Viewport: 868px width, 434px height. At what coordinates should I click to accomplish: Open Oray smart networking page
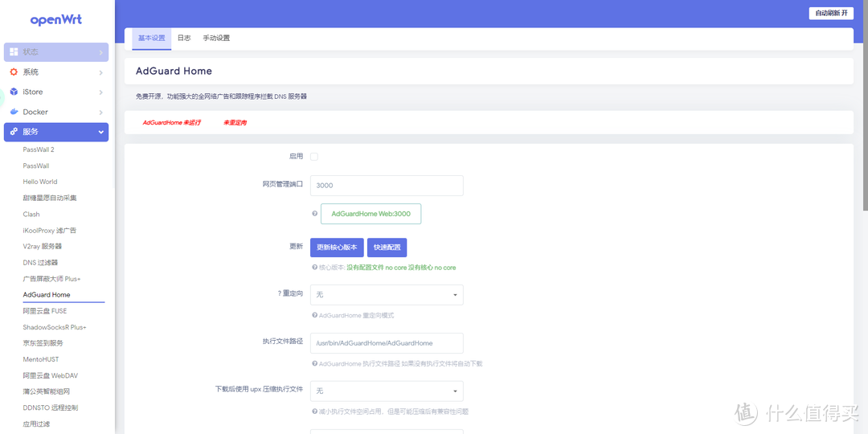(47, 391)
